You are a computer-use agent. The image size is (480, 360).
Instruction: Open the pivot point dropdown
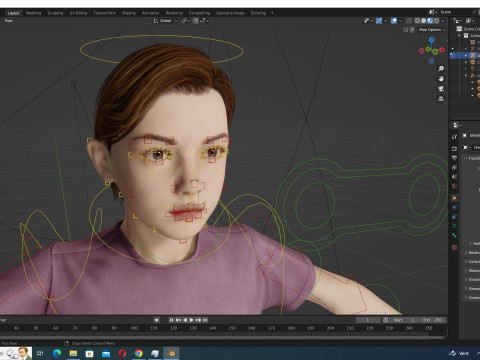[x=185, y=21]
